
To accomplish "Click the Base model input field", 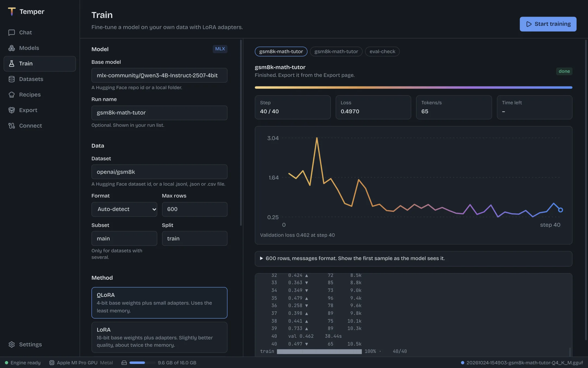I will [x=159, y=75].
